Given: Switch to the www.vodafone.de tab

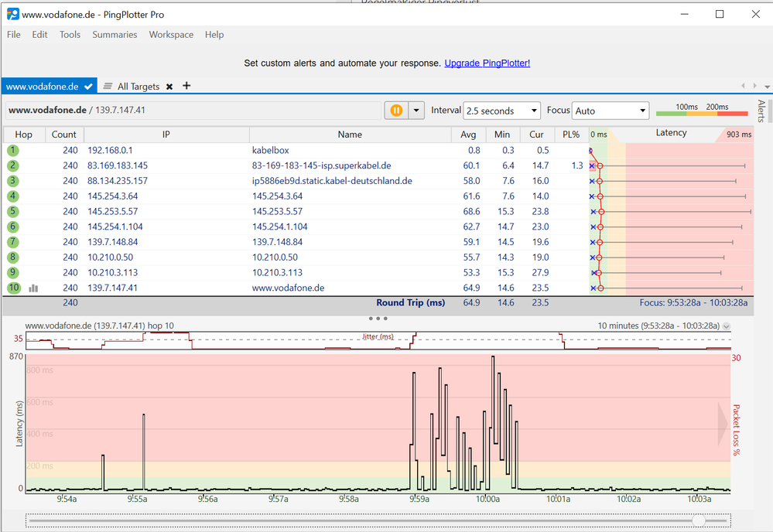Looking at the screenshot, I should coord(49,86).
